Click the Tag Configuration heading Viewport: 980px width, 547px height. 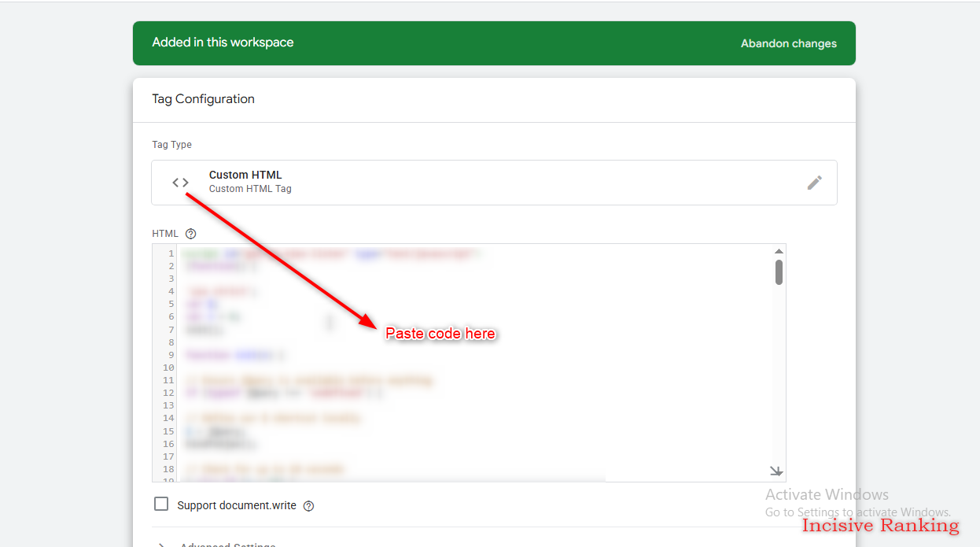203,99
